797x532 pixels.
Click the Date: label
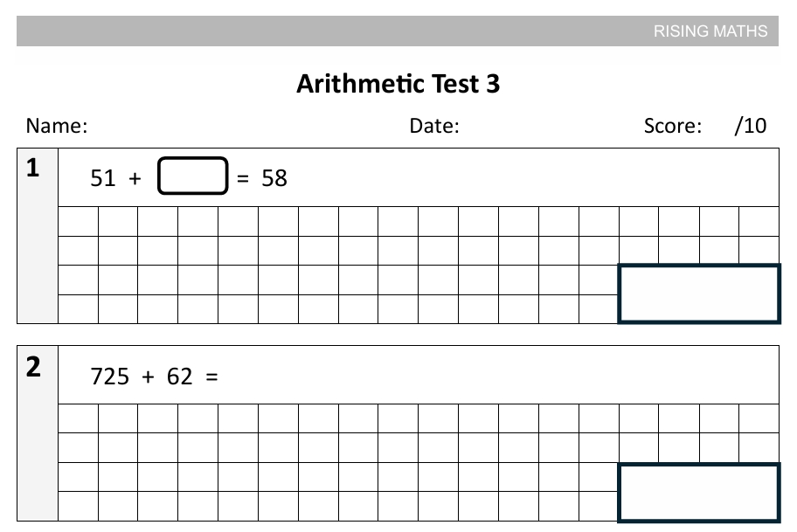pos(434,126)
